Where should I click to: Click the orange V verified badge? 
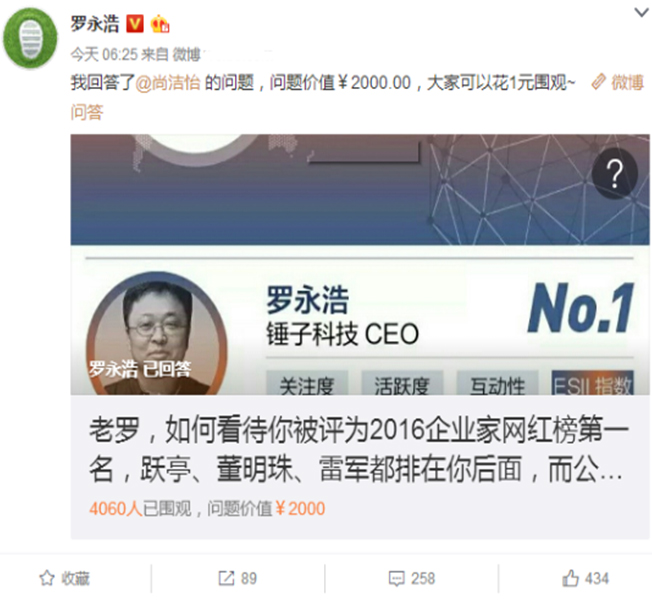pyautogui.click(x=135, y=24)
